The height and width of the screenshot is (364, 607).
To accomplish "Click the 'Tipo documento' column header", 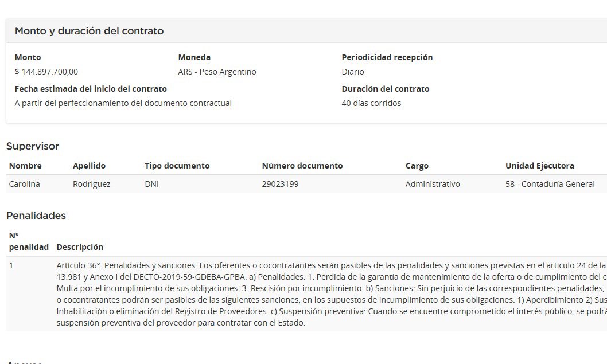I will coord(177,166).
